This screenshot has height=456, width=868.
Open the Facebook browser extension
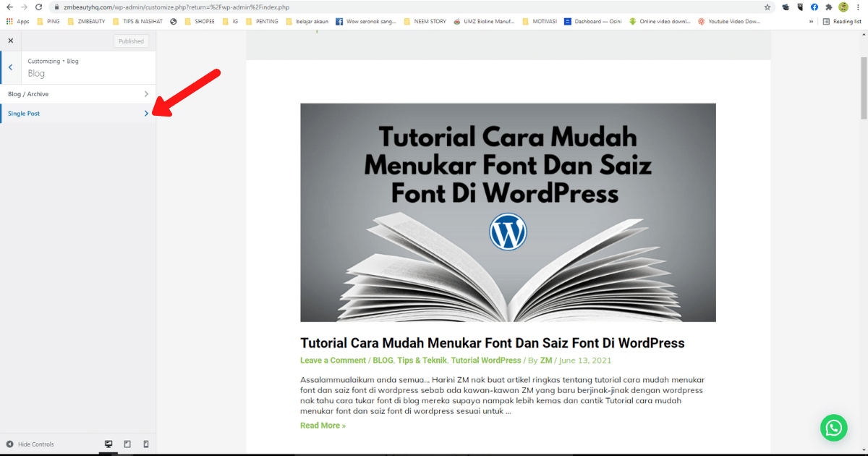click(x=814, y=7)
